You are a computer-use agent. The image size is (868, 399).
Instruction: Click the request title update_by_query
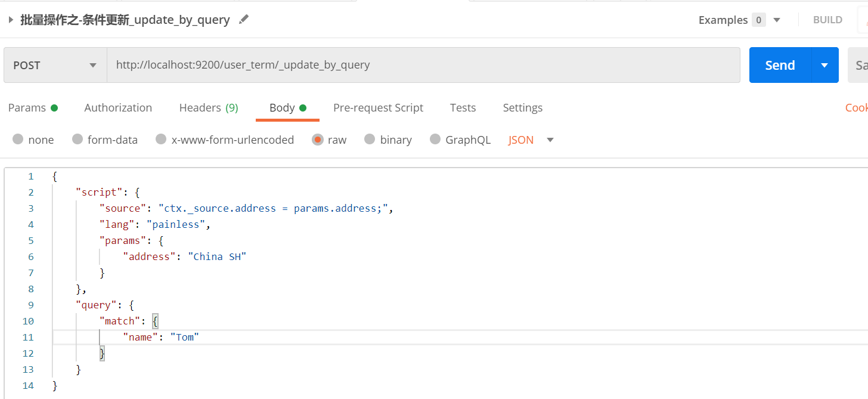click(x=125, y=20)
